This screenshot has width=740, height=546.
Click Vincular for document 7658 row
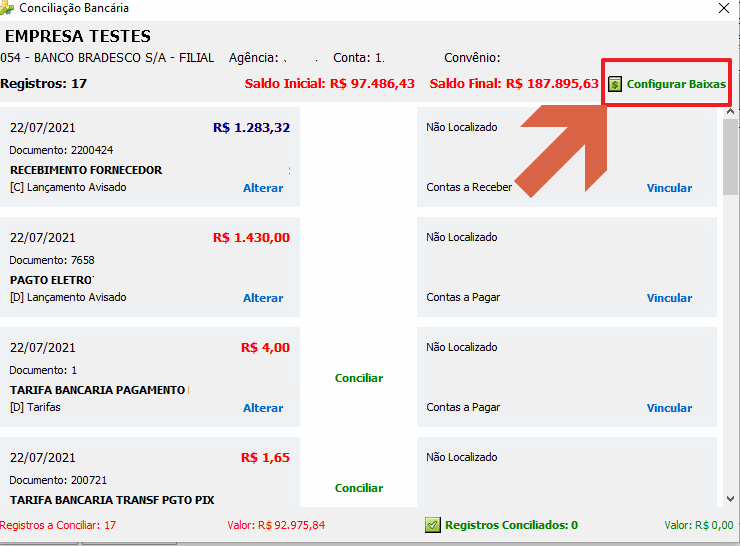click(x=669, y=298)
